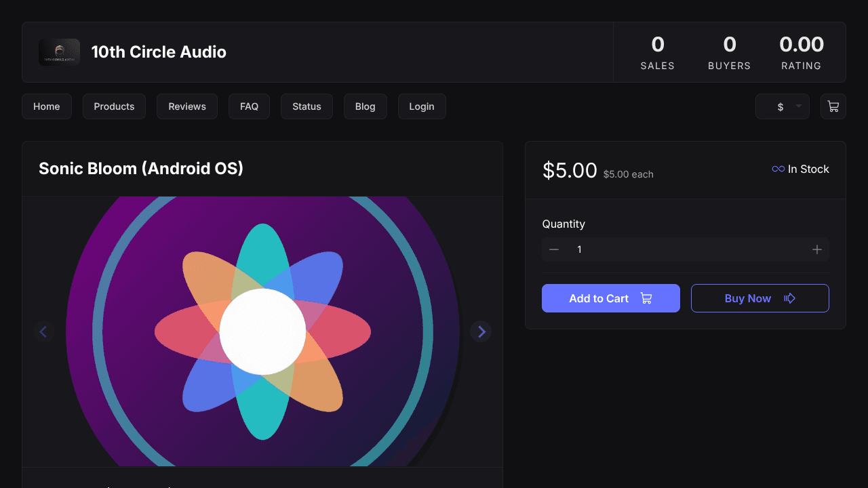This screenshot has height=488, width=868.
Task: Open the currency dropdown showing $
Action: [782, 106]
